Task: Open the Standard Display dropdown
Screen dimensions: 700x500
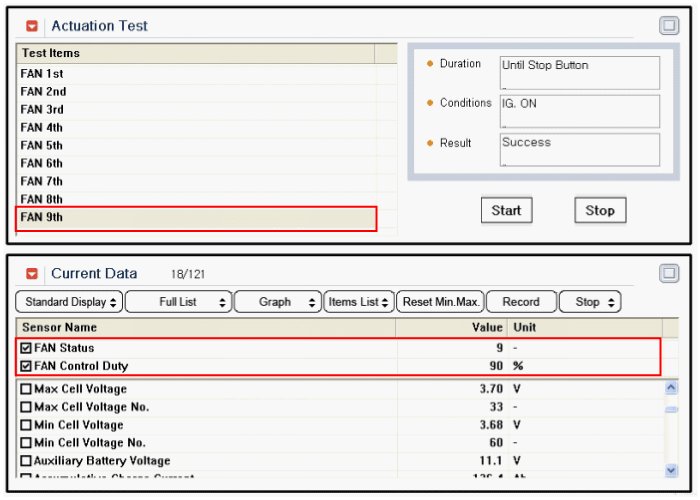Action: coord(69,302)
